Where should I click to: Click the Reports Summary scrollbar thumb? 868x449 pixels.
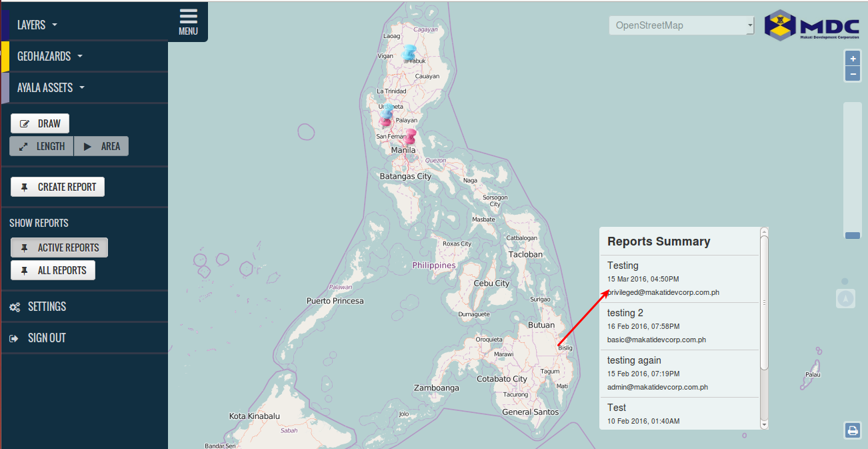tap(764, 302)
